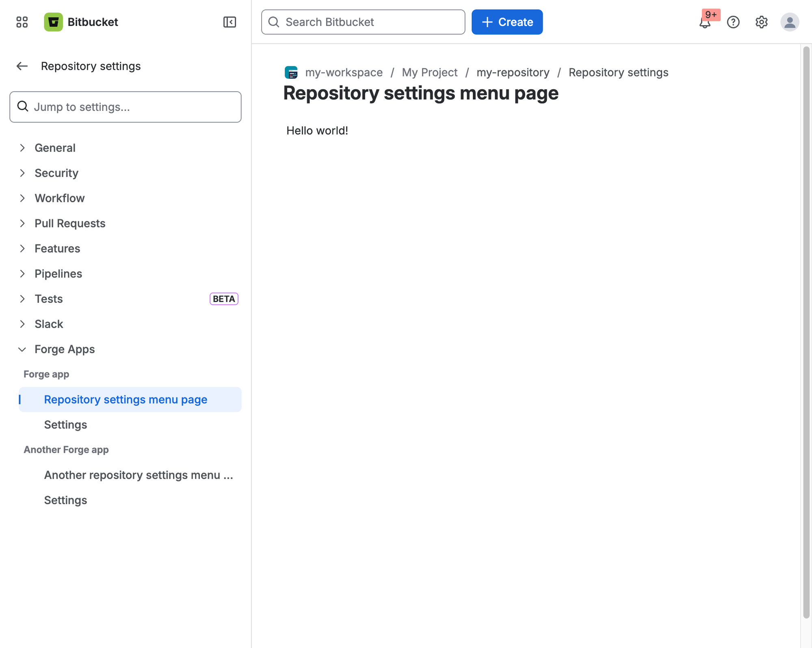Expand the Tests BETA section
This screenshot has width=812, height=648.
[126, 299]
